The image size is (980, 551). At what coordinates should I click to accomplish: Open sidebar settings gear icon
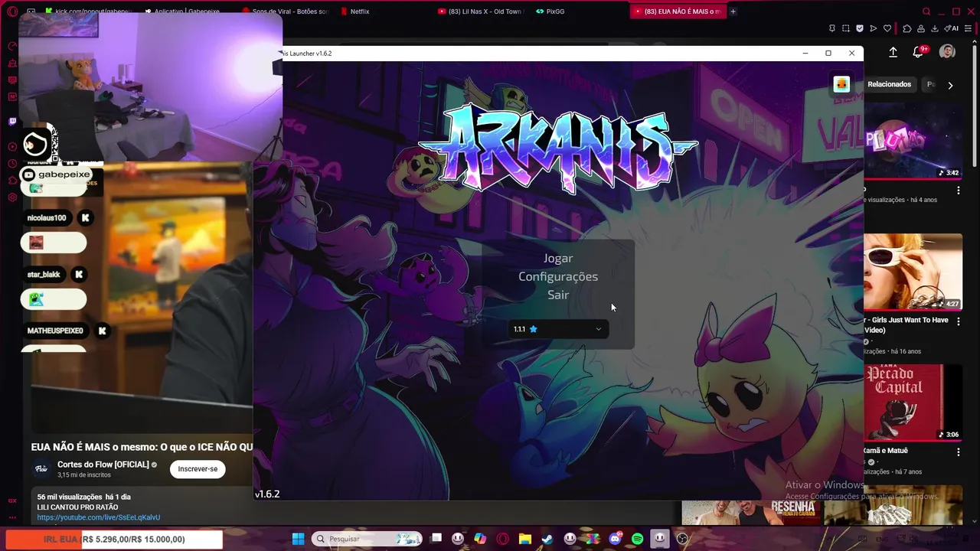(x=12, y=197)
